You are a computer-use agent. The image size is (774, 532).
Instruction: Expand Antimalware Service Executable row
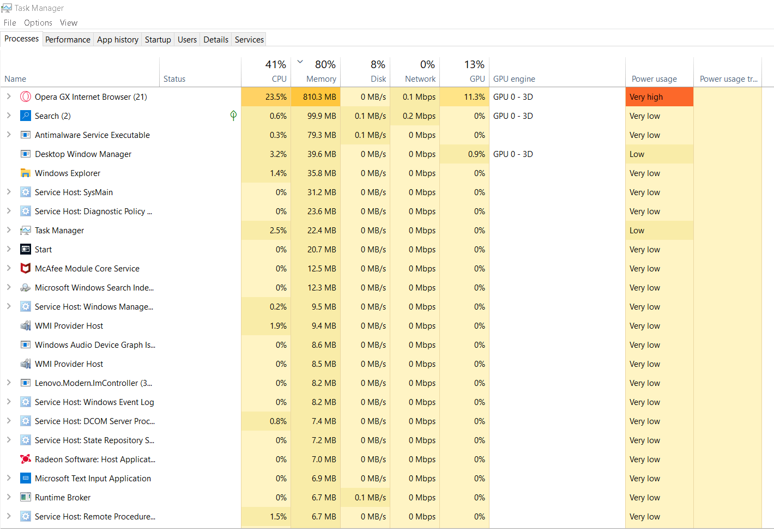tap(9, 135)
